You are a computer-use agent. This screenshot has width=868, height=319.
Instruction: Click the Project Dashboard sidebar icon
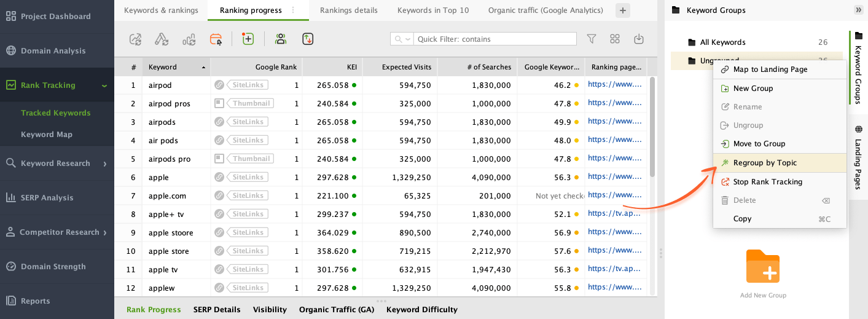coord(11,17)
